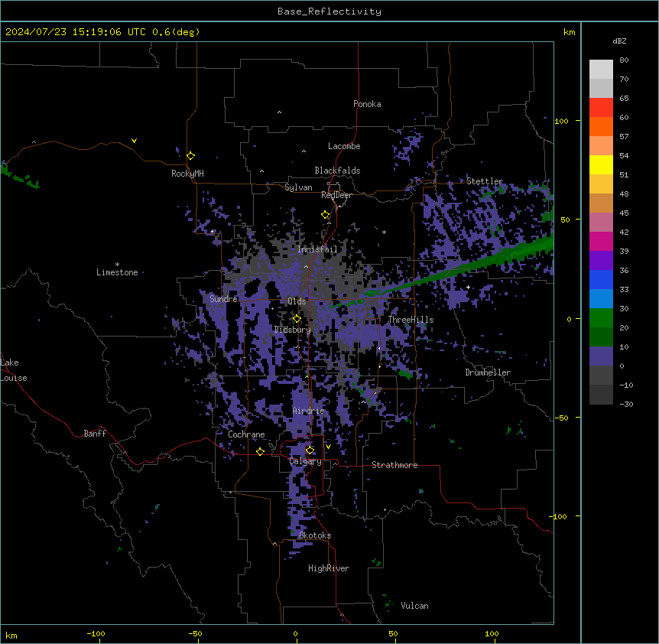
Task: Click the RedDeer city label
Action: pos(336,195)
